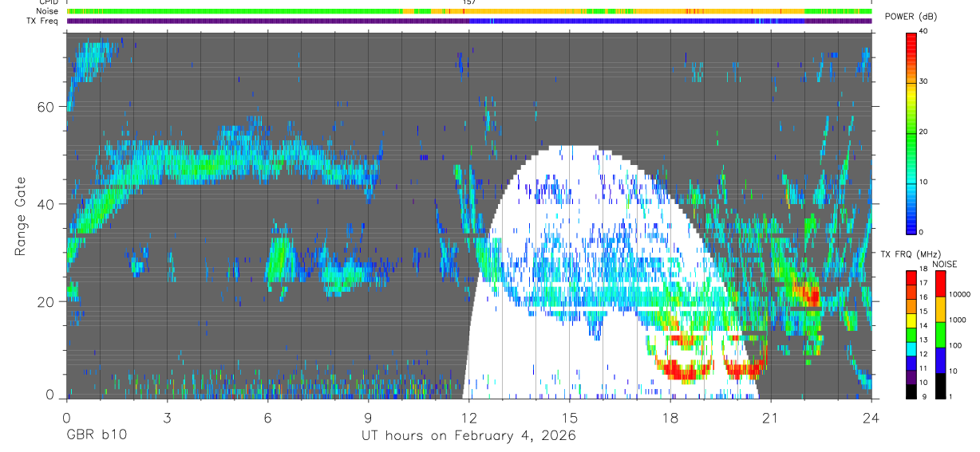Click the 1000 label on the noise scale

pyautogui.click(x=957, y=320)
